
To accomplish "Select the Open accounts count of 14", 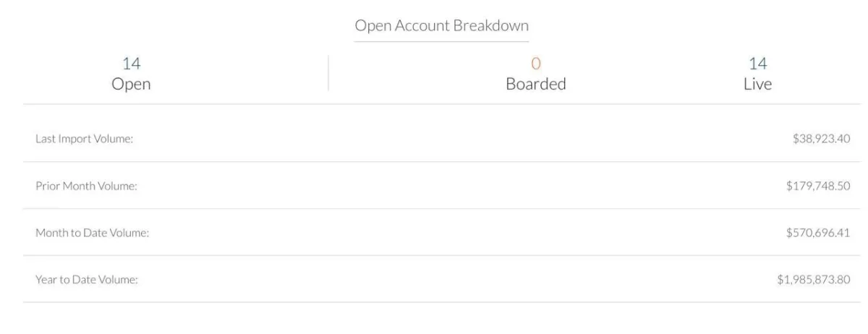I will tap(131, 64).
